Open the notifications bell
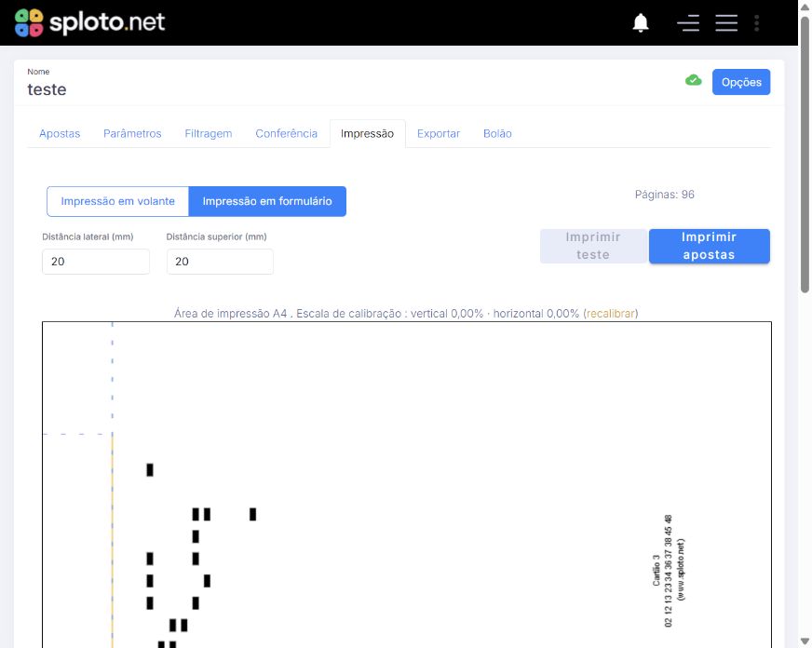 pyautogui.click(x=641, y=22)
